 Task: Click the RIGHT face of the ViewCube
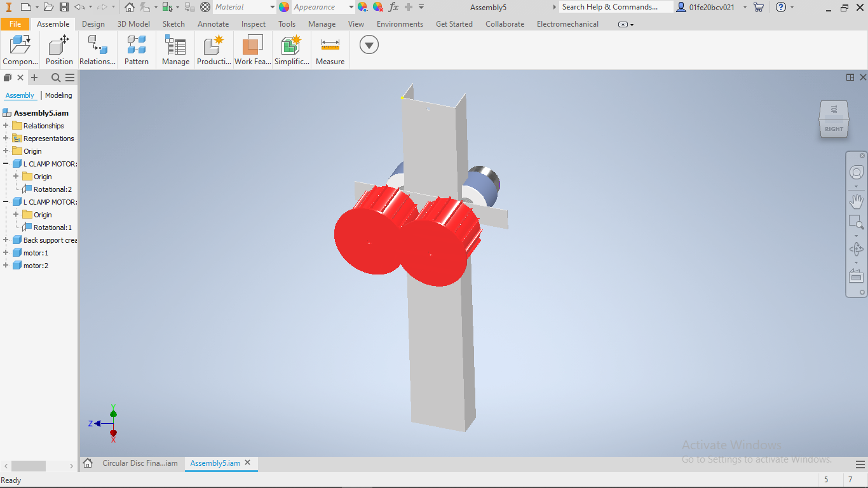click(834, 129)
